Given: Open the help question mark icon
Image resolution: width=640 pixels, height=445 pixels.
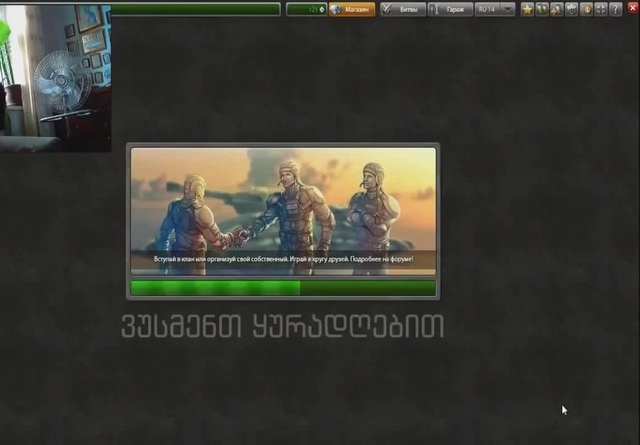Looking at the screenshot, I should point(616,9).
